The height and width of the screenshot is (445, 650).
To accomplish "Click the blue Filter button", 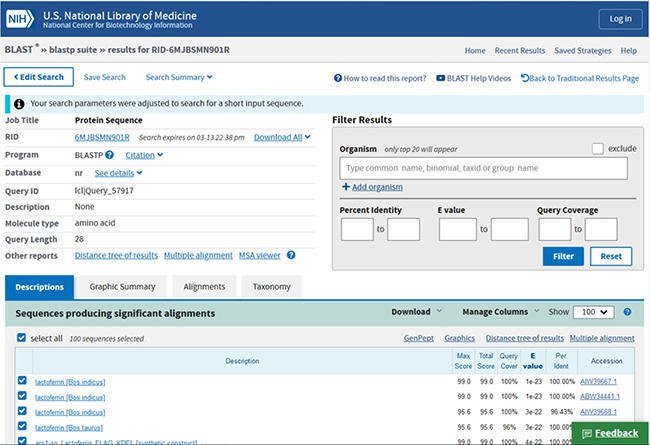I will click(x=563, y=256).
